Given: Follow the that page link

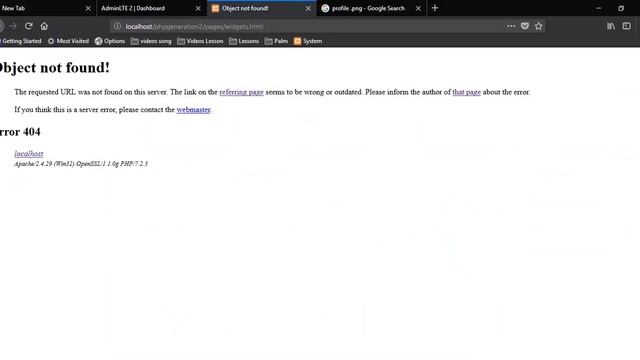Looking at the screenshot, I should coord(467,92).
